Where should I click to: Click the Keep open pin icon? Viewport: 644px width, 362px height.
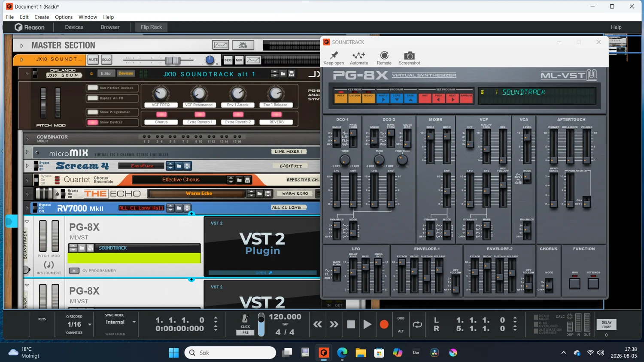click(x=334, y=56)
